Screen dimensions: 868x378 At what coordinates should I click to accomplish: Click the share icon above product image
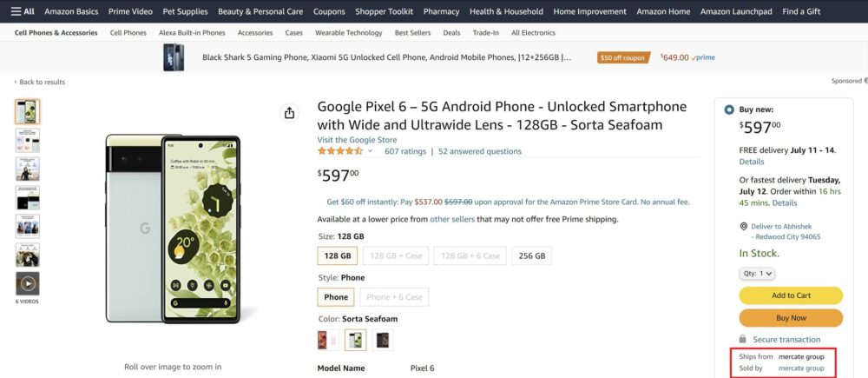[290, 113]
